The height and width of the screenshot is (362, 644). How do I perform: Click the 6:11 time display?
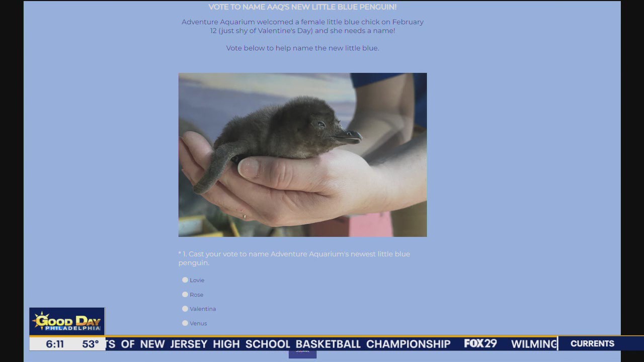click(54, 344)
